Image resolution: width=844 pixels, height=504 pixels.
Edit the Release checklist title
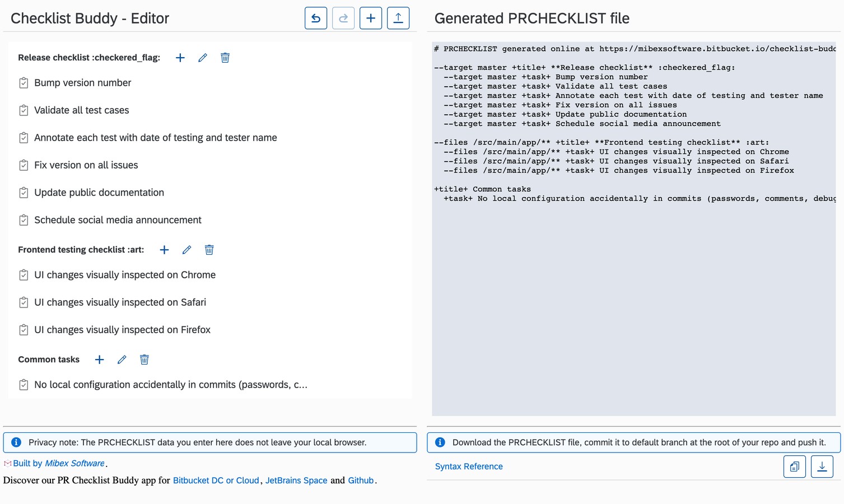[x=203, y=58]
